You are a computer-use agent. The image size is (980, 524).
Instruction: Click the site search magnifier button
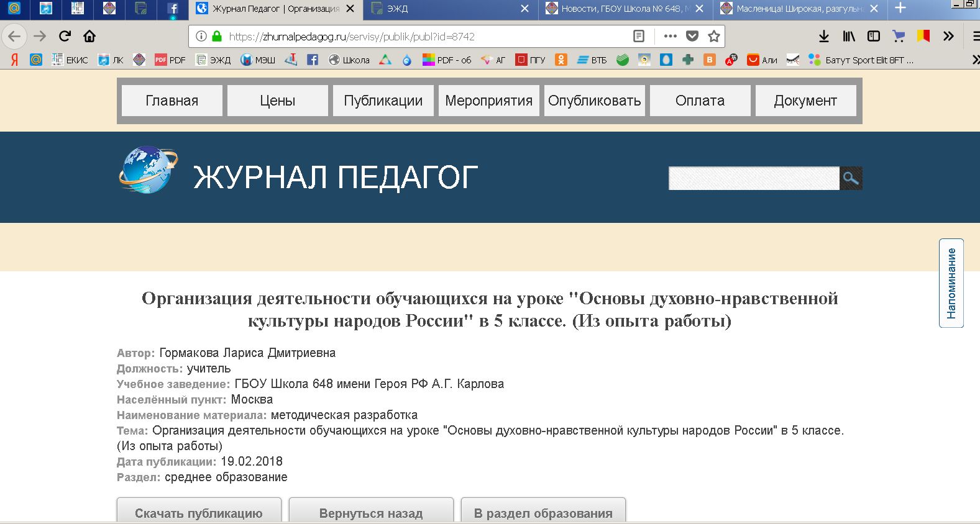tap(851, 178)
